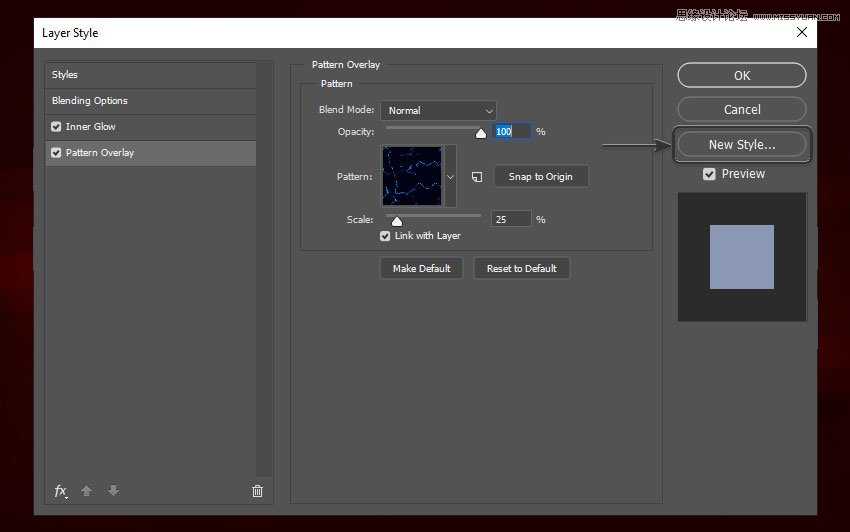The height and width of the screenshot is (532, 850).
Task: Click the Opacity slider handle
Action: (x=480, y=133)
